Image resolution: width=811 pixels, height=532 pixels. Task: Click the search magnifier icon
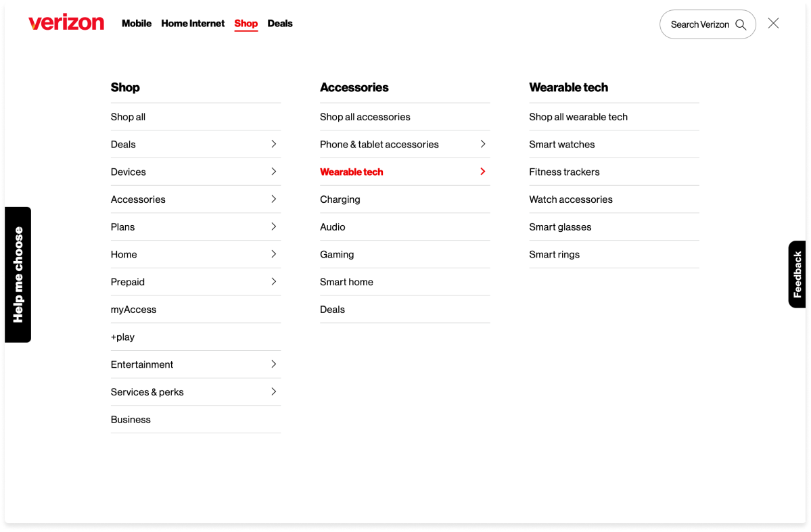[x=741, y=25]
